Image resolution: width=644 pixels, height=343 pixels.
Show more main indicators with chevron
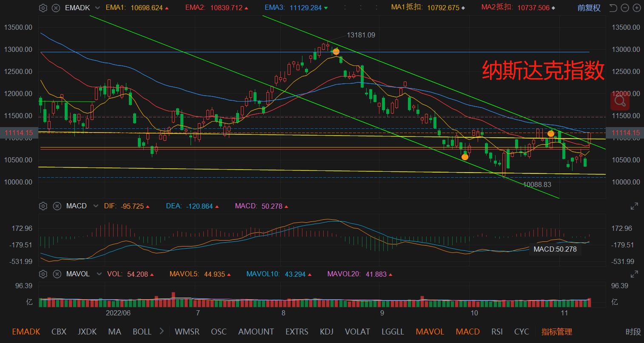(x=162, y=331)
